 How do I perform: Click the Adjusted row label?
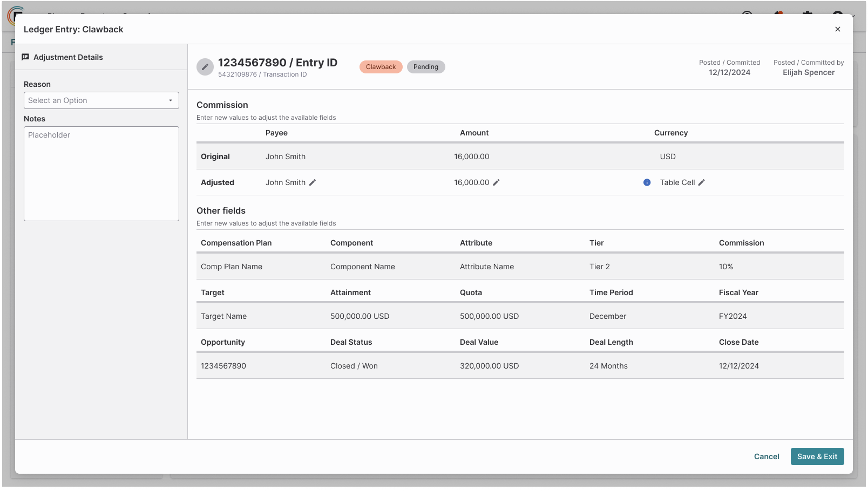(218, 182)
